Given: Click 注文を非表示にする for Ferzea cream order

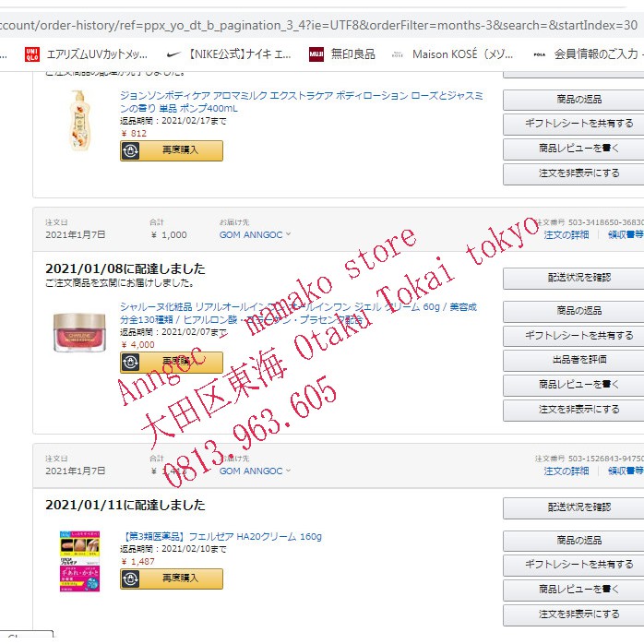Looking at the screenshot, I should (578, 614).
